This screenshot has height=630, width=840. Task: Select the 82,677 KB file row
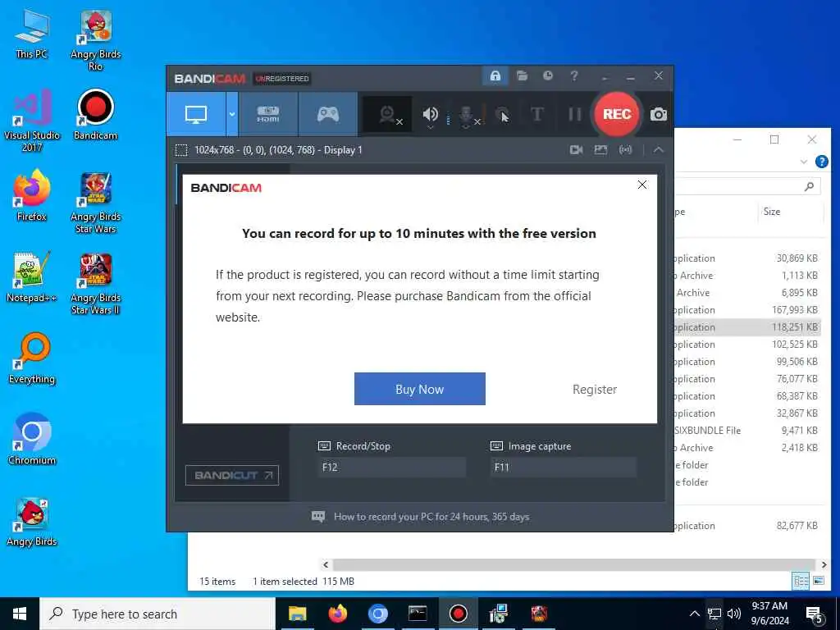[x=747, y=526]
